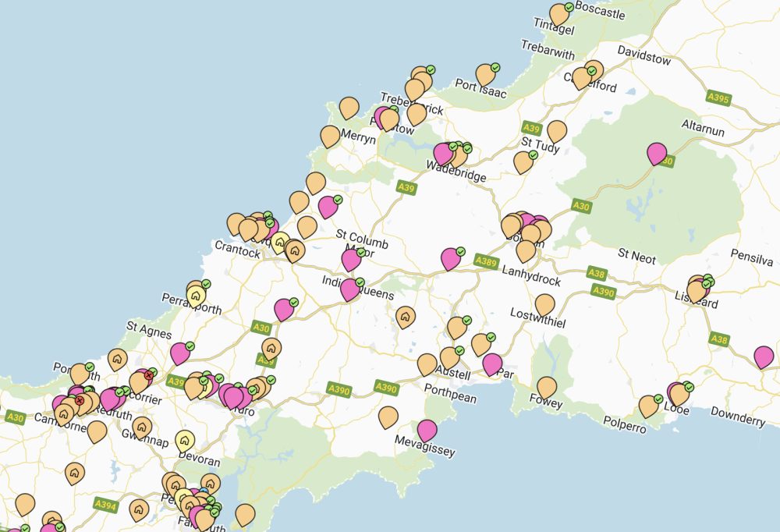780x532 pixels.
Task: Select the orange marker at Tintagel
Action: (559, 14)
